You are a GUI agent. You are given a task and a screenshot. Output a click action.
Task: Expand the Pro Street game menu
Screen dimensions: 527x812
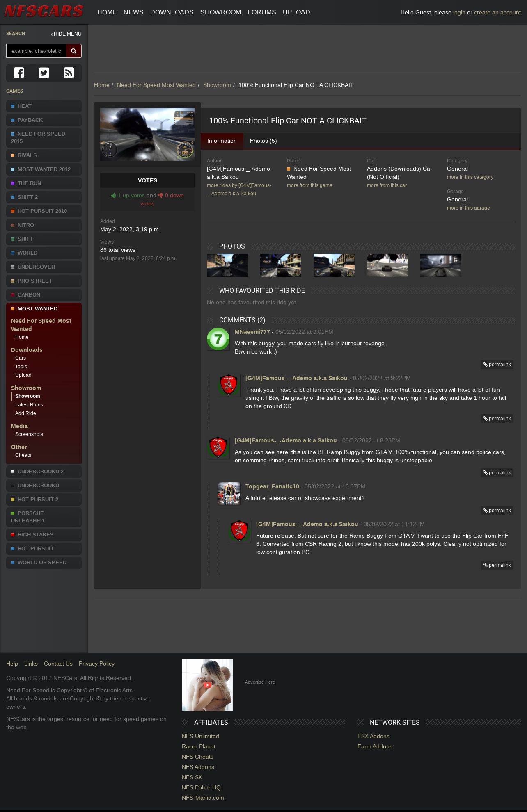pos(44,281)
